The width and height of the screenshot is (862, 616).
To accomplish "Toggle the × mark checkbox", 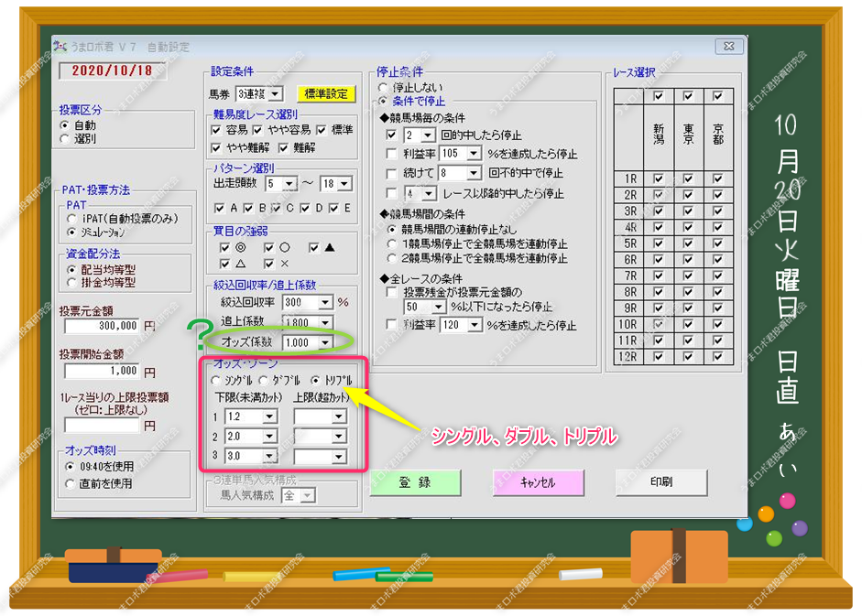I will point(268,264).
